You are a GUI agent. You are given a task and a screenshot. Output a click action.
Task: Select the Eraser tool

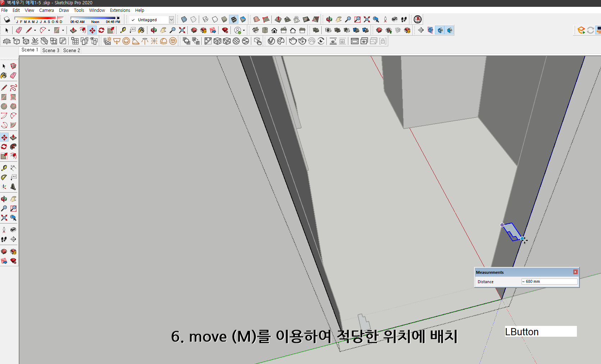13,75
